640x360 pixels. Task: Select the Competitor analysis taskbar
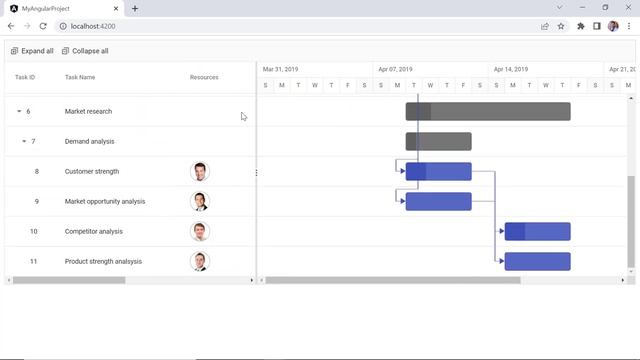537,231
